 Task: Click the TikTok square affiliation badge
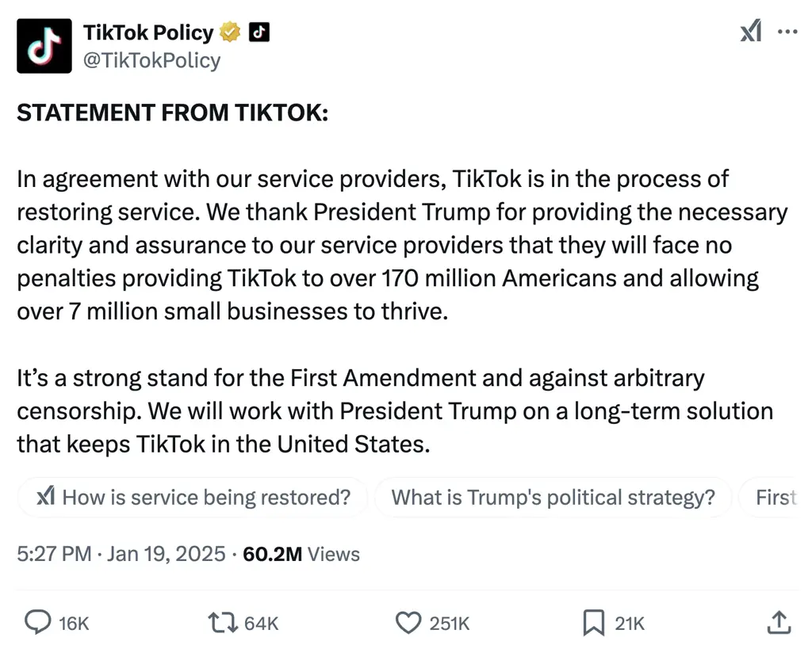pos(258,32)
